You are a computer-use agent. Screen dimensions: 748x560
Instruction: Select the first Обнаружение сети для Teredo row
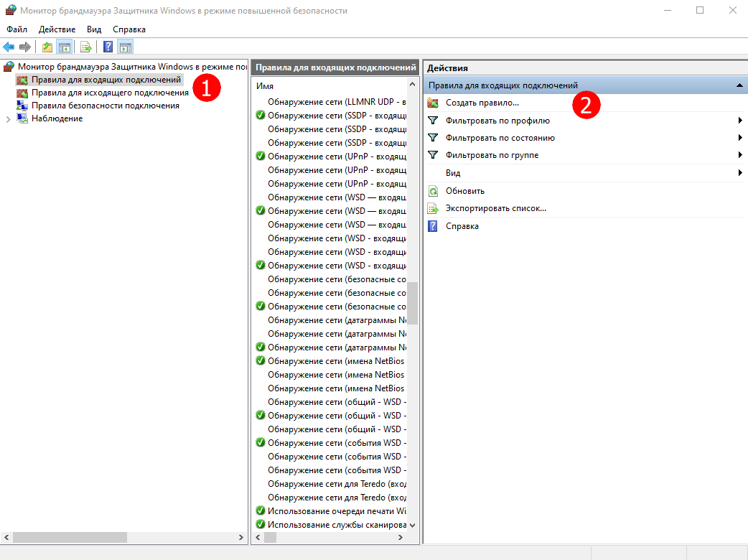pyautogui.click(x=329, y=484)
